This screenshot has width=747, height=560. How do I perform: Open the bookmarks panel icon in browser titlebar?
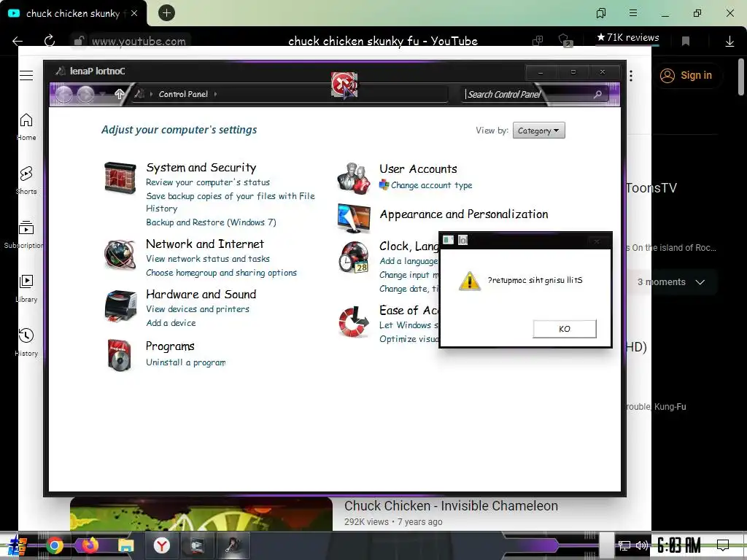(601, 13)
